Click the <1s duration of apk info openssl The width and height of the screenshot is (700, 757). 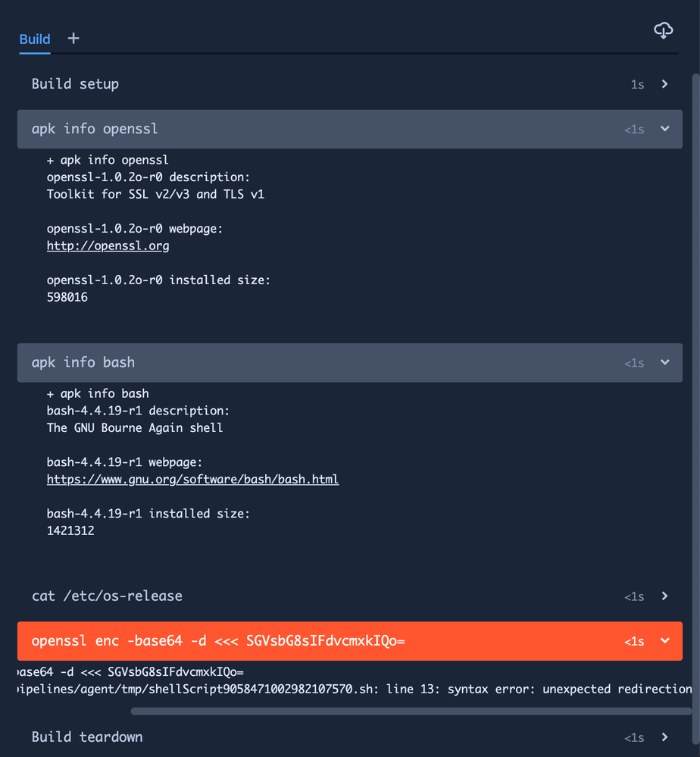click(634, 130)
